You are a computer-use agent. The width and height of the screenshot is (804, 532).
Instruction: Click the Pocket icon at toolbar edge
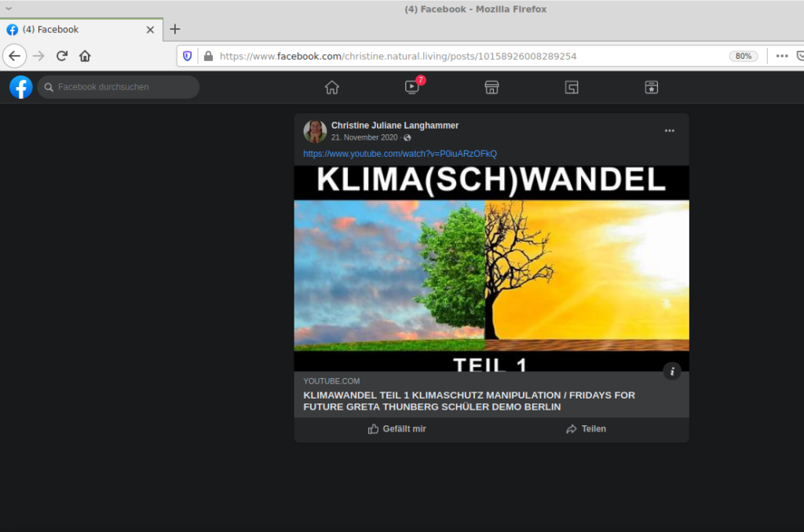pos(800,56)
